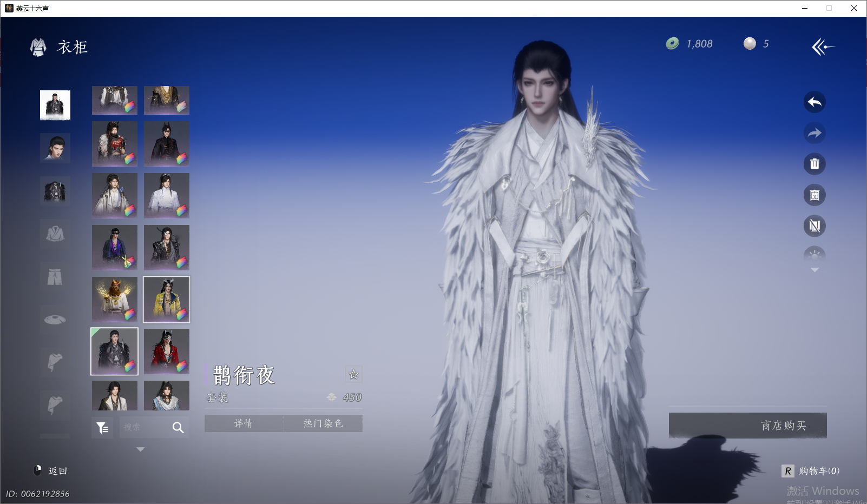Viewport: 867px width, 504px height.
Task: Open the 详情 tab
Action: click(x=244, y=423)
